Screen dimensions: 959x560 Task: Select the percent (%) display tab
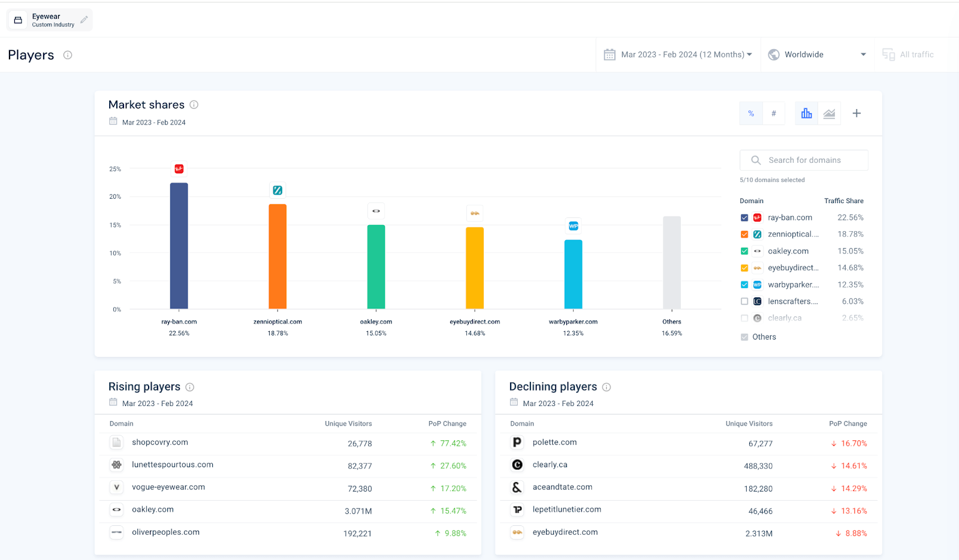pyautogui.click(x=751, y=113)
